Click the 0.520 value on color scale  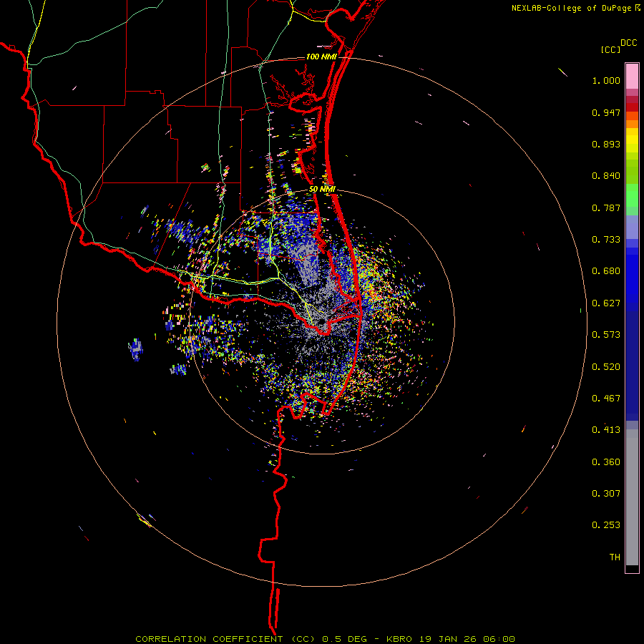pyautogui.click(x=606, y=367)
